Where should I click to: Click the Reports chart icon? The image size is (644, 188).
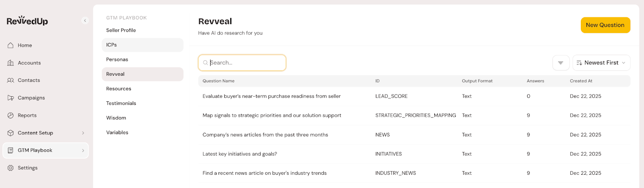click(x=10, y=116)
